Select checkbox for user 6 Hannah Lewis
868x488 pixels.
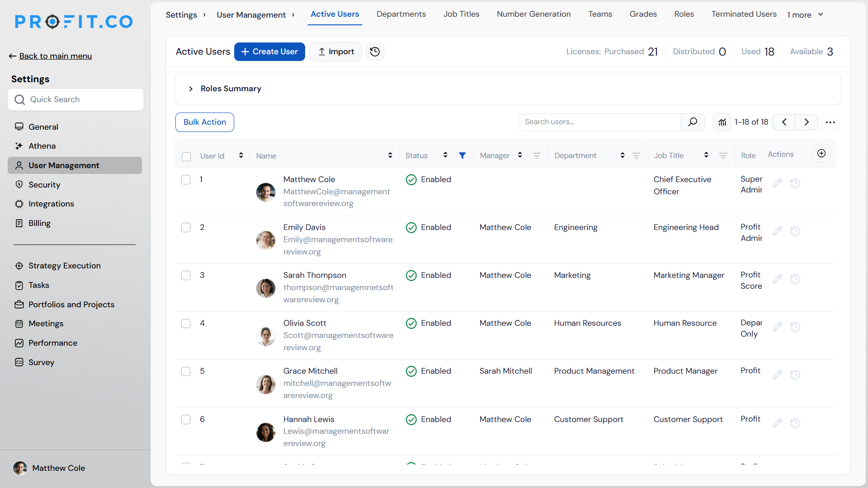(186, 419)
